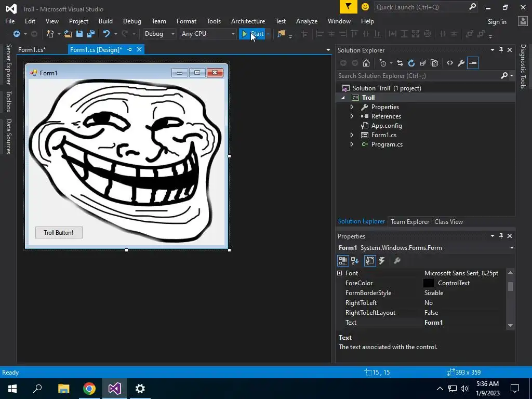Open the Debug configuration dropdown

pos(172,34)
